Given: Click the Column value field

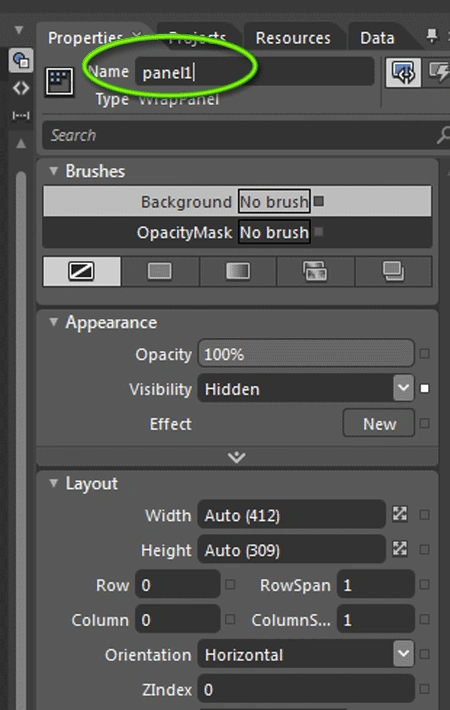Looking at the screenshot, I should (177, 619).
